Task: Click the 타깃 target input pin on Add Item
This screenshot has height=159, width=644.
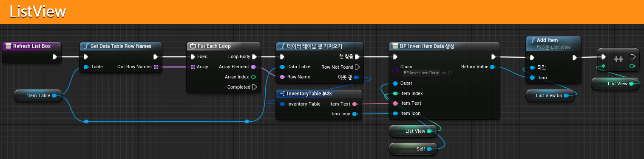Action: (532, 67)
